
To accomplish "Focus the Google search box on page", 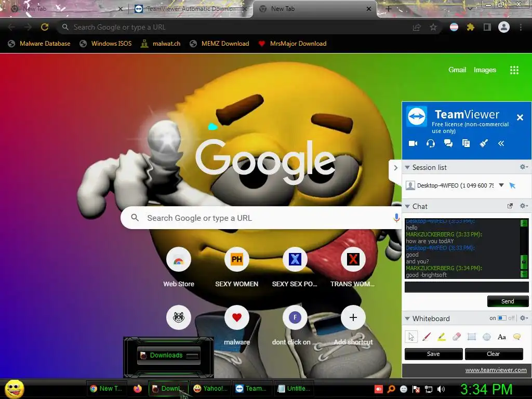I will pos(261,218).
